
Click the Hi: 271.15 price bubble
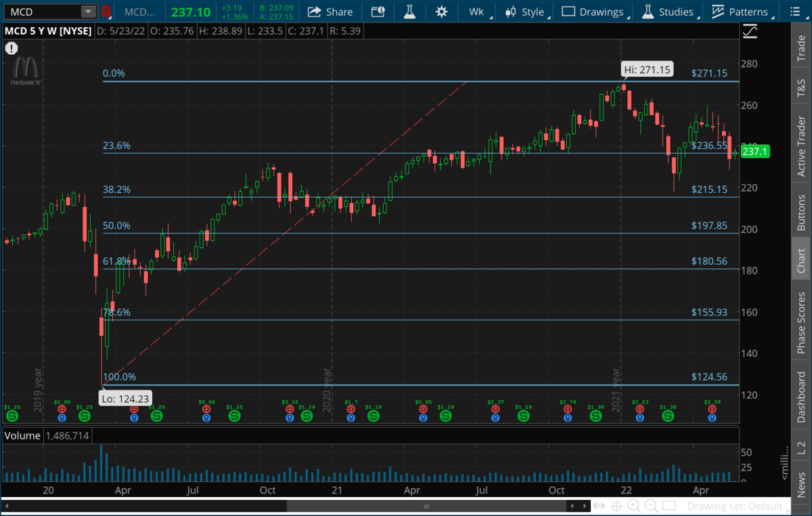click(x=647, y=69)
